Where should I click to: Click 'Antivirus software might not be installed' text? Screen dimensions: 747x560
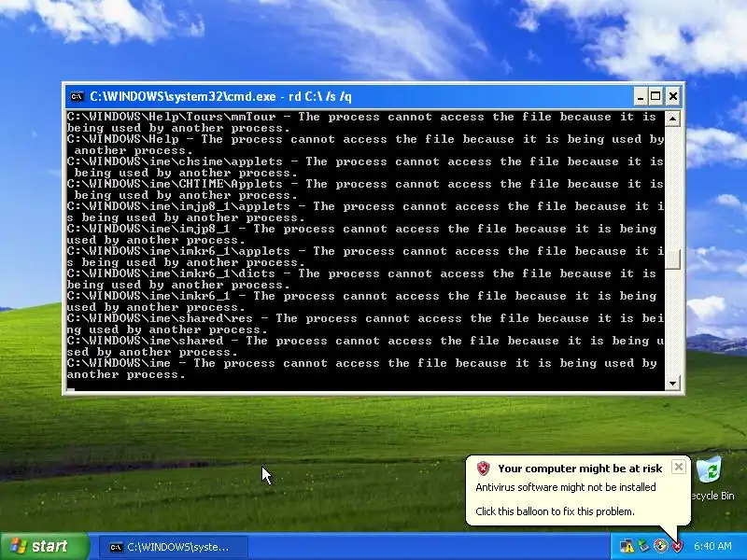(566, 487)
